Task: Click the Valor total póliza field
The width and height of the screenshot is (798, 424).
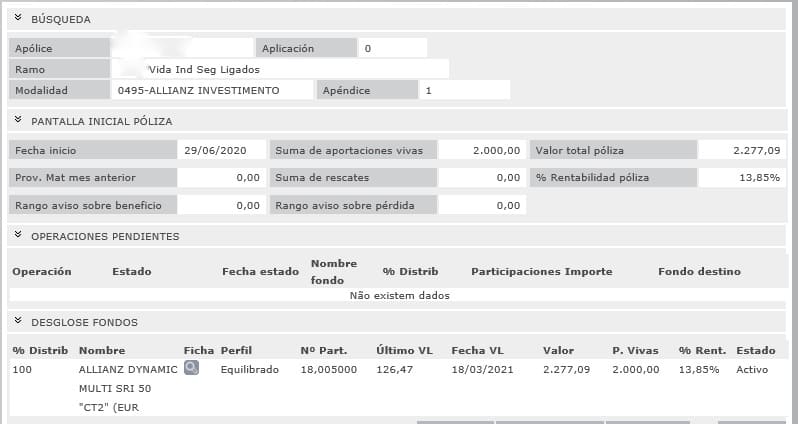Action: point(741,150)
